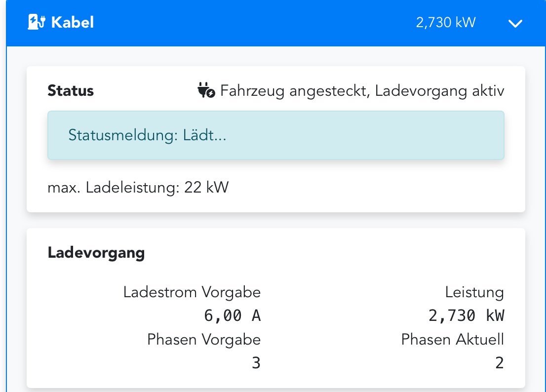
Task: Click the 2,730 kW header value
Action: (x=446, y=23)
